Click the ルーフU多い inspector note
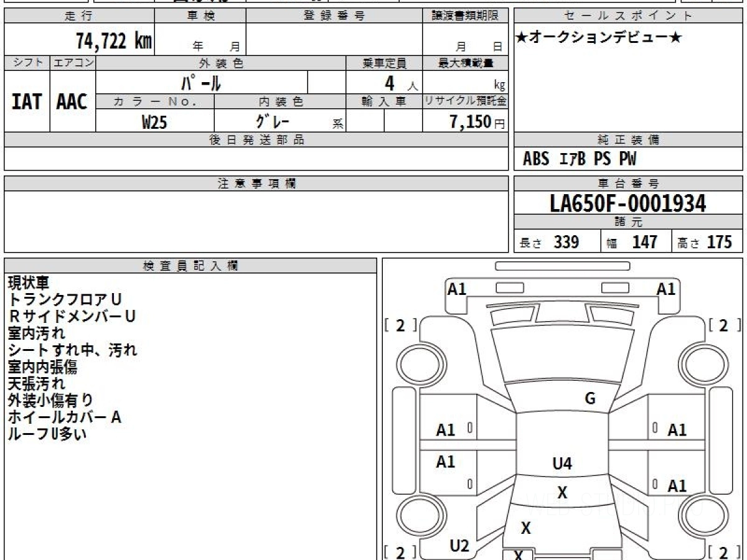 coord(47,434)
